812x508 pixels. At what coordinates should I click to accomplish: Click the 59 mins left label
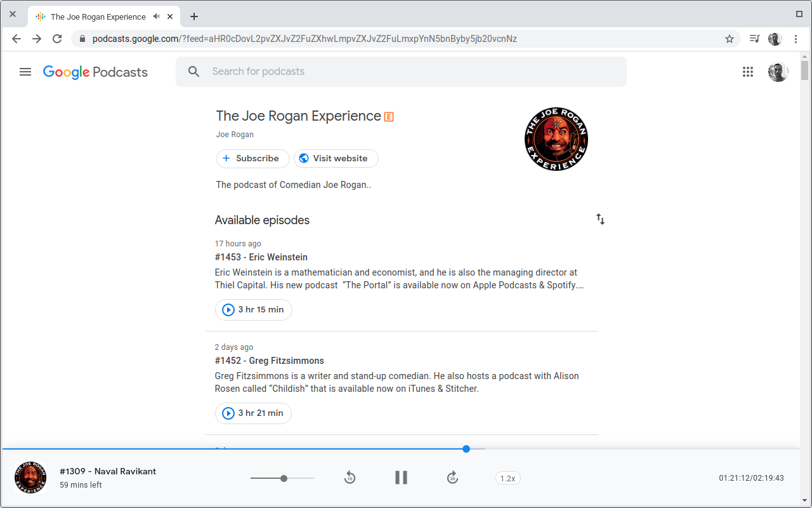pos(81,485)
